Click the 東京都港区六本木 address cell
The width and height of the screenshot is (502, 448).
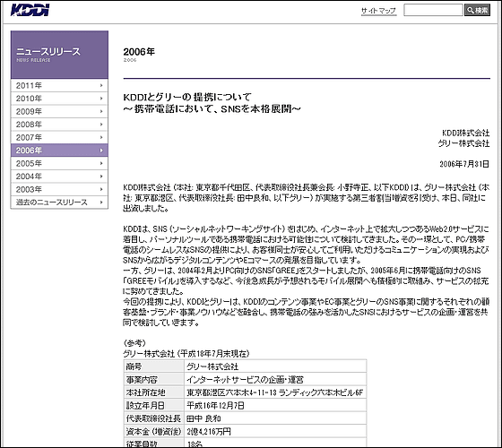pyautogui.click(x=274, y=392)
